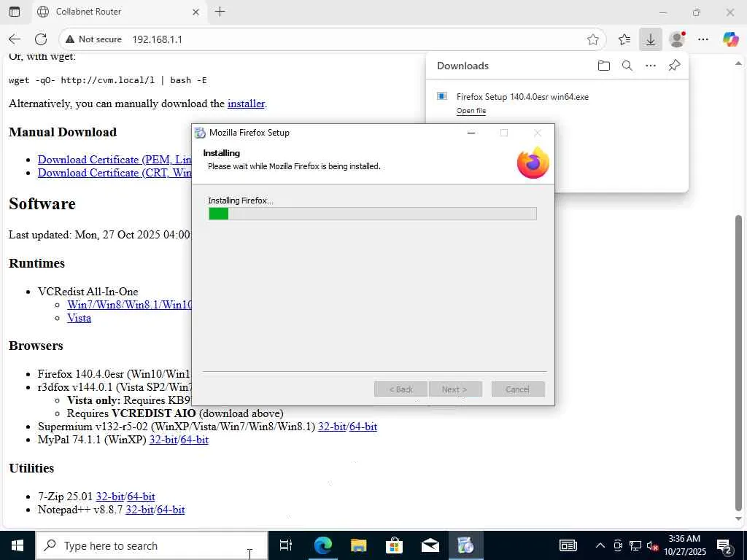Download Supermium 64-bit
The width and height of the screenshot is (747, 560).
point(363,427)
